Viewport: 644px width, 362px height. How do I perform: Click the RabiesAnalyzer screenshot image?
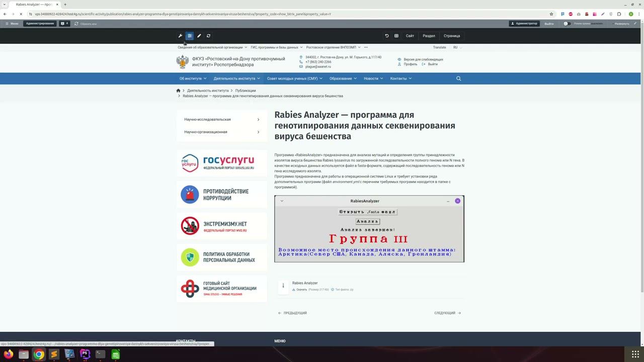point(369,229)
